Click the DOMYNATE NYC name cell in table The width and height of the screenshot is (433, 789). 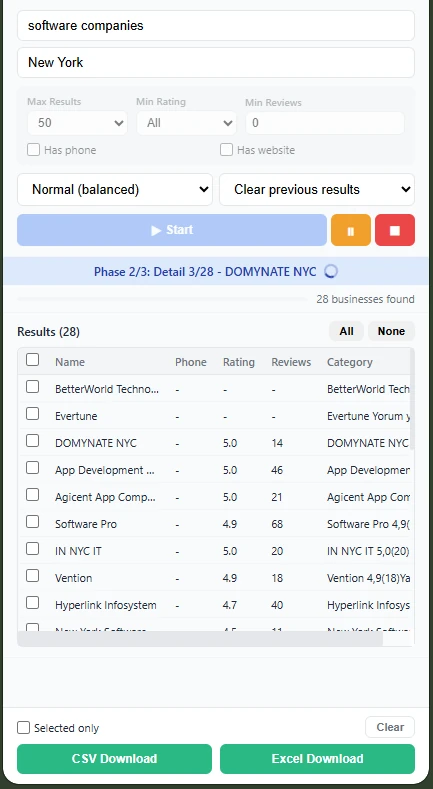[96, 443]
